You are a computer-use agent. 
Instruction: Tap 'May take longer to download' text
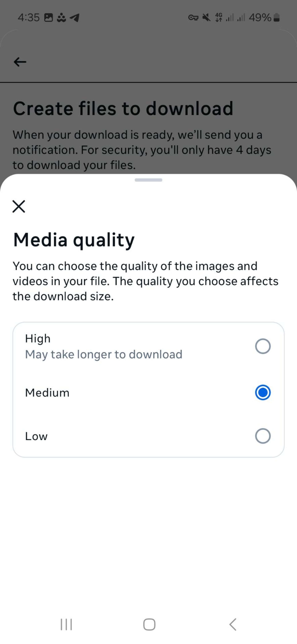coord(104,354)
